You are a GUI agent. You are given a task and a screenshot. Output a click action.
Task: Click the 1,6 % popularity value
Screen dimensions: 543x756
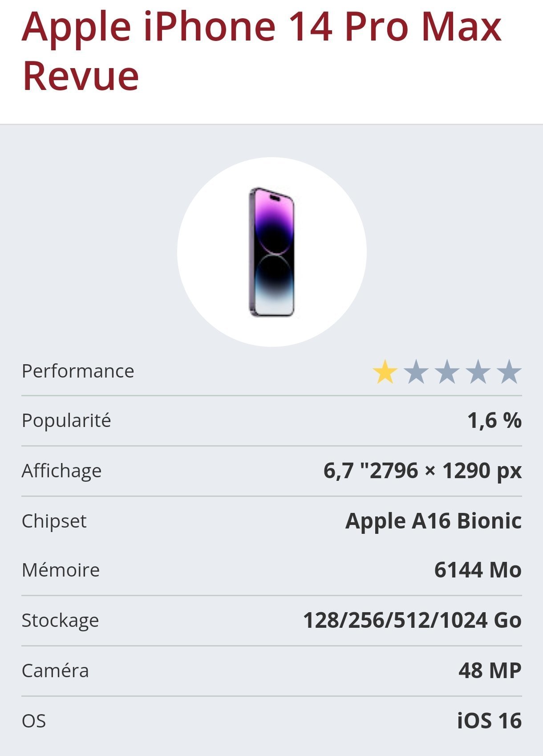point(494,420)
